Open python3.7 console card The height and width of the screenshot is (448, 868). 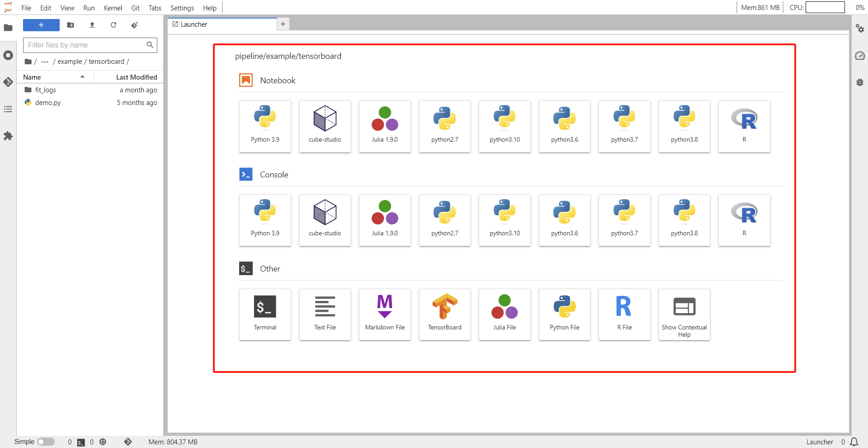(x=624, y=220)
